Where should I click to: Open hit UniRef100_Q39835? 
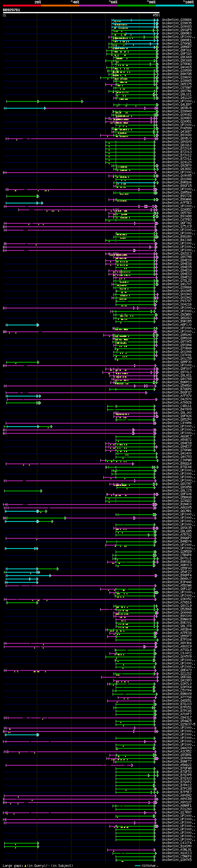pyautogui.click(x=177, y=23)
